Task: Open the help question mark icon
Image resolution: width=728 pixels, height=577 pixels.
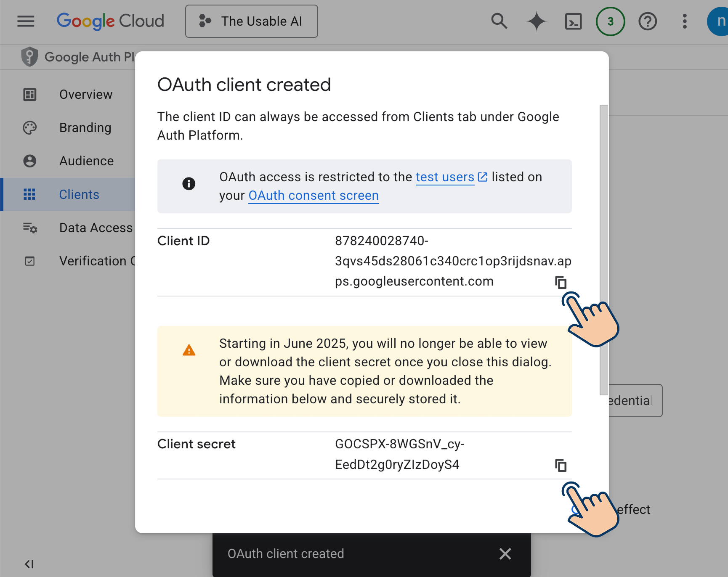Action: (648, 21)
